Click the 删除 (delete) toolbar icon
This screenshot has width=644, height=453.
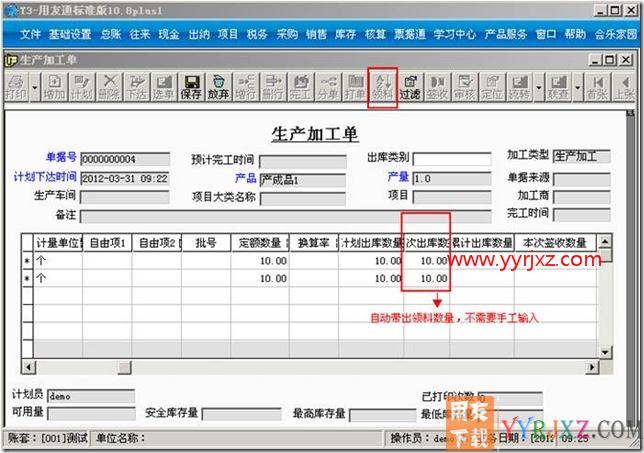click(x=109, y=87)
